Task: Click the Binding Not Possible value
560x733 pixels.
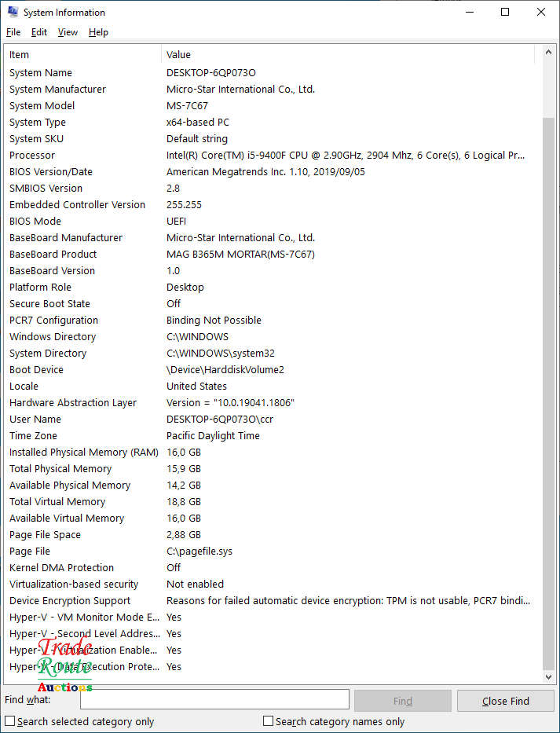Action: click(x=214, y=321)
